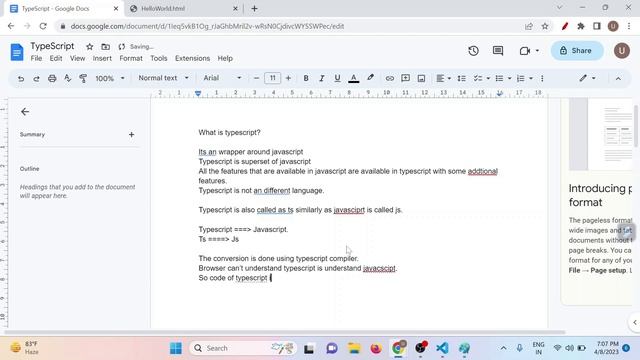Toggle bold formatting

pos(306,78)
